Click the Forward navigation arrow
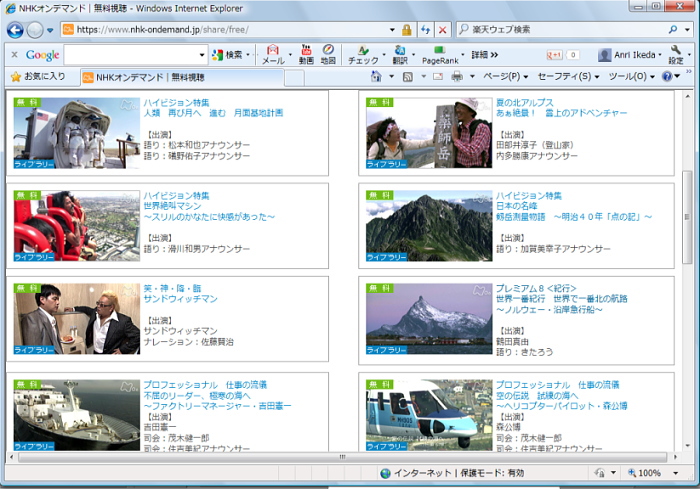The width and height of the screenshot is (700, 489). click(x=35, y=30)
